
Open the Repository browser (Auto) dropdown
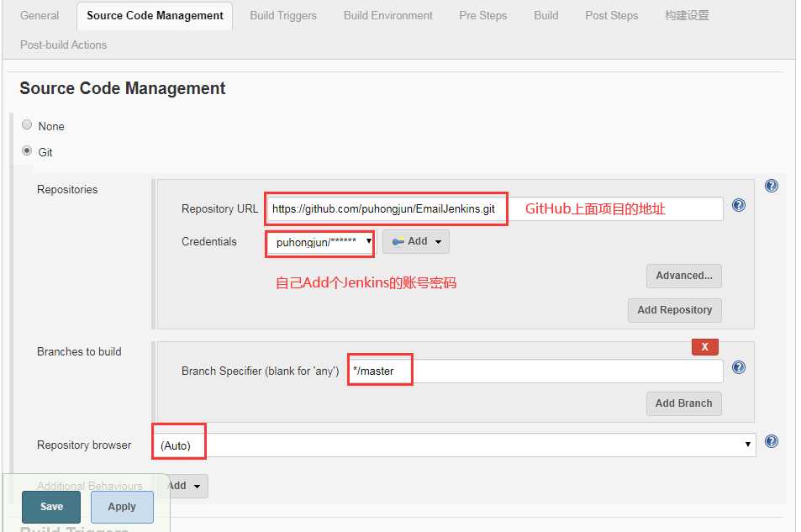454,445
